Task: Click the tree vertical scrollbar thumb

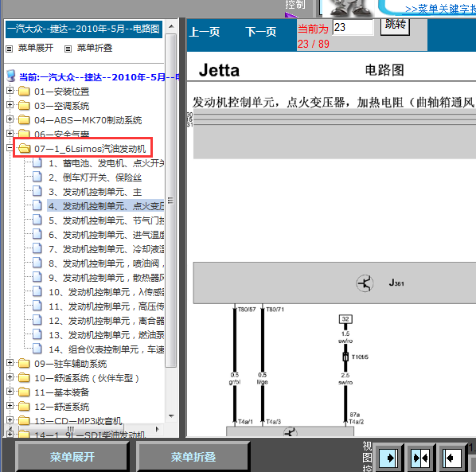Action: click(171, 201)
